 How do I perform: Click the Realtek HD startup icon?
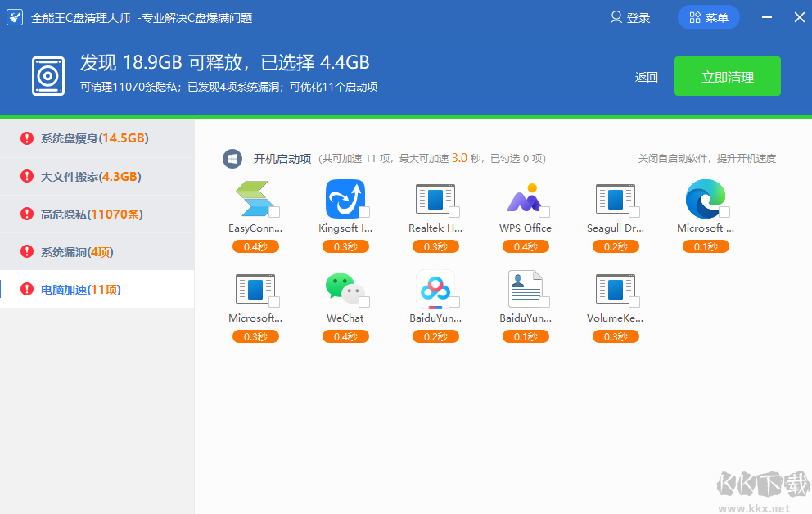[435, 199]
